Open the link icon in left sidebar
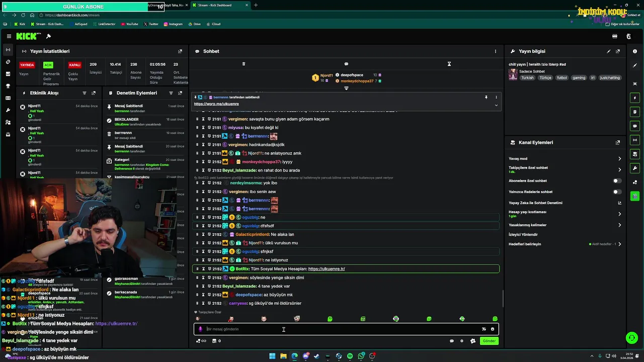This screenshot has height=362, width=644. click(x=8, y=62)
